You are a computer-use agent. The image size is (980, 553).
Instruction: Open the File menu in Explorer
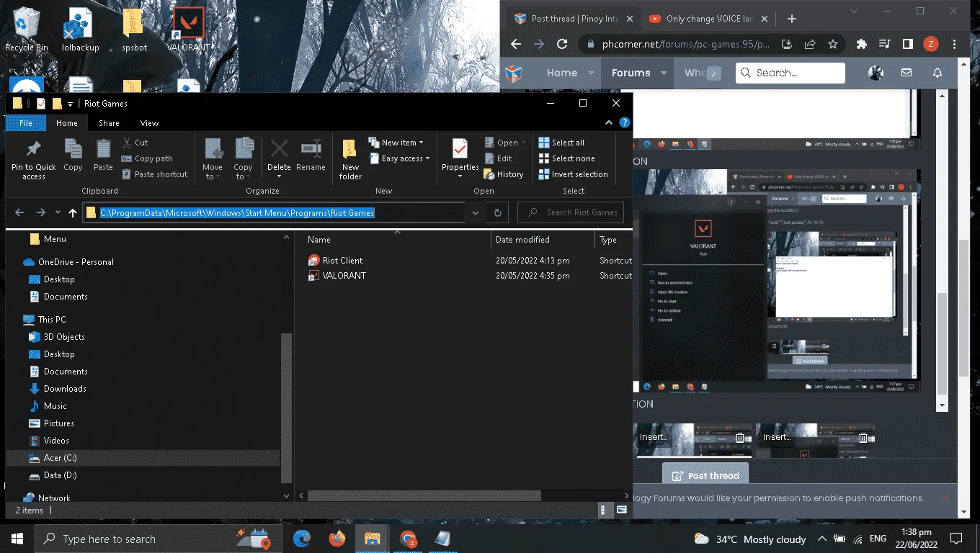click(26, 123)
